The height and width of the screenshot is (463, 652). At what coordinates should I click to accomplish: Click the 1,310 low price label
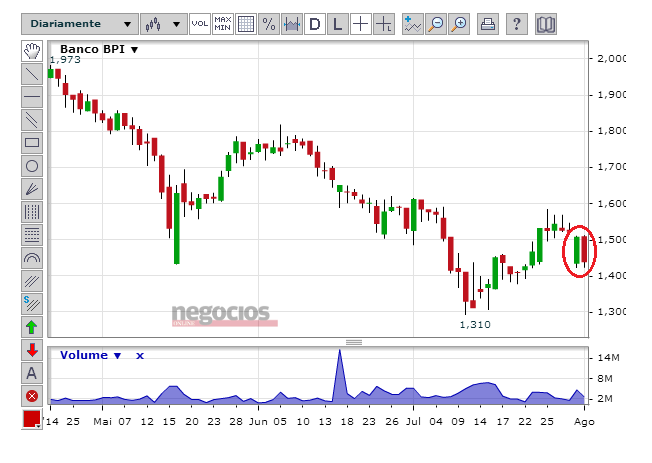[475, 324]
